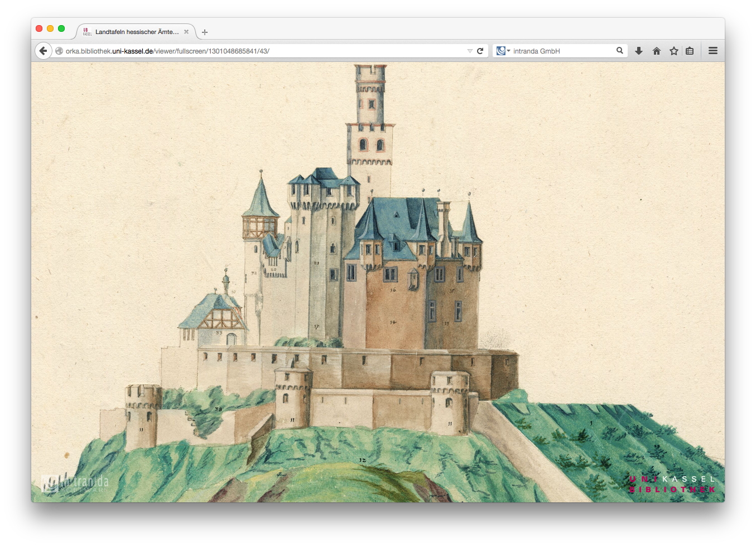Image resolution: width=756 pixels, height=547 pixels.
Task: Go to the browser home page icon
Action: point(657,51)
